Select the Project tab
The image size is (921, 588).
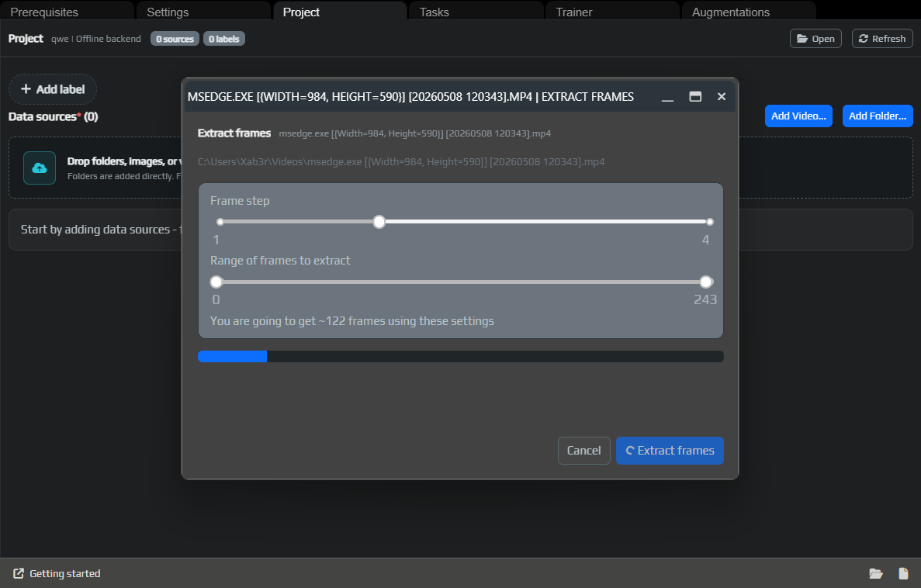tap(340, 12)
